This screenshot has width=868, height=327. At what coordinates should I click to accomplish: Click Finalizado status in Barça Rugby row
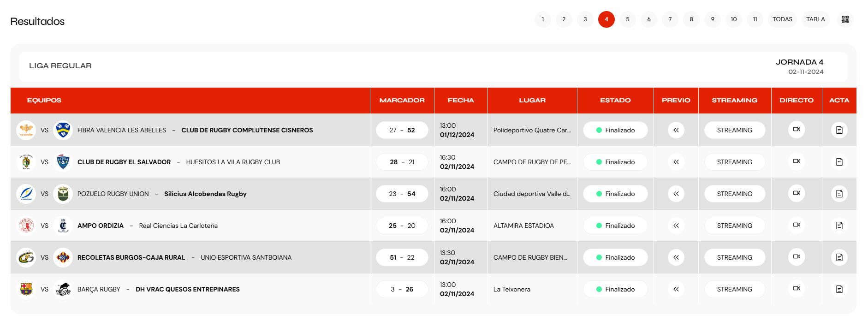[x=615, y=289]
